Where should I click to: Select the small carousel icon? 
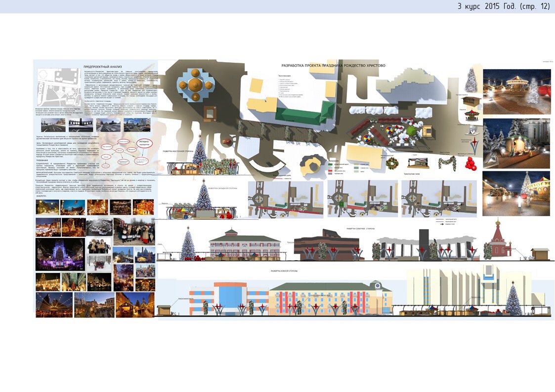471,115
